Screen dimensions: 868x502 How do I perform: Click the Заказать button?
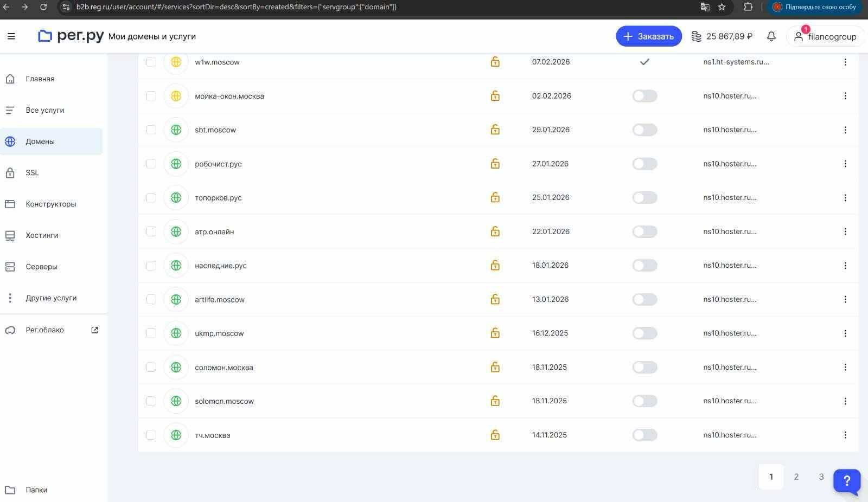pos(648,36)
